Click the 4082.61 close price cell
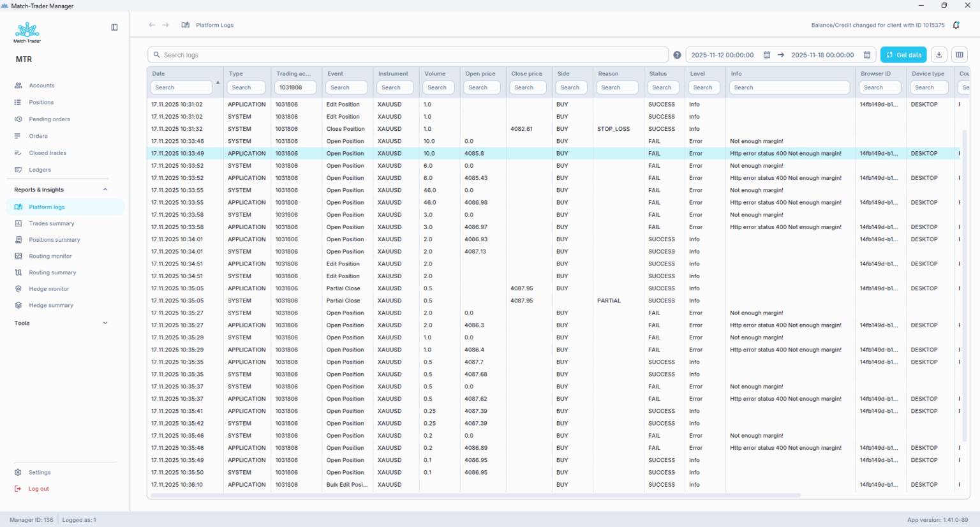Viewport: 980px width, 527px height. click(x=521, y=129)
